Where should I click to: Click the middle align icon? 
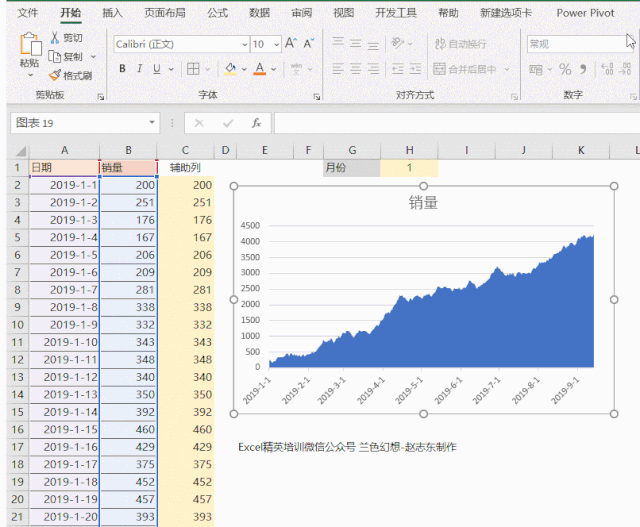coord(356,43)
